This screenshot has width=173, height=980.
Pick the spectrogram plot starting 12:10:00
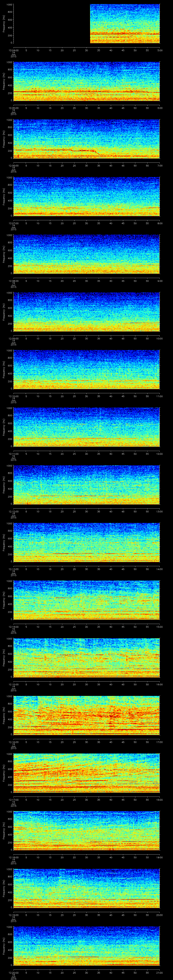pos(87,369)
